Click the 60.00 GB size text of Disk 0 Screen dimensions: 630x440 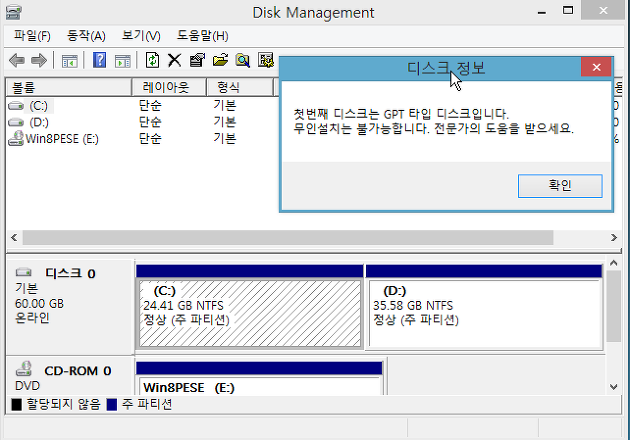tap(39, 303)
